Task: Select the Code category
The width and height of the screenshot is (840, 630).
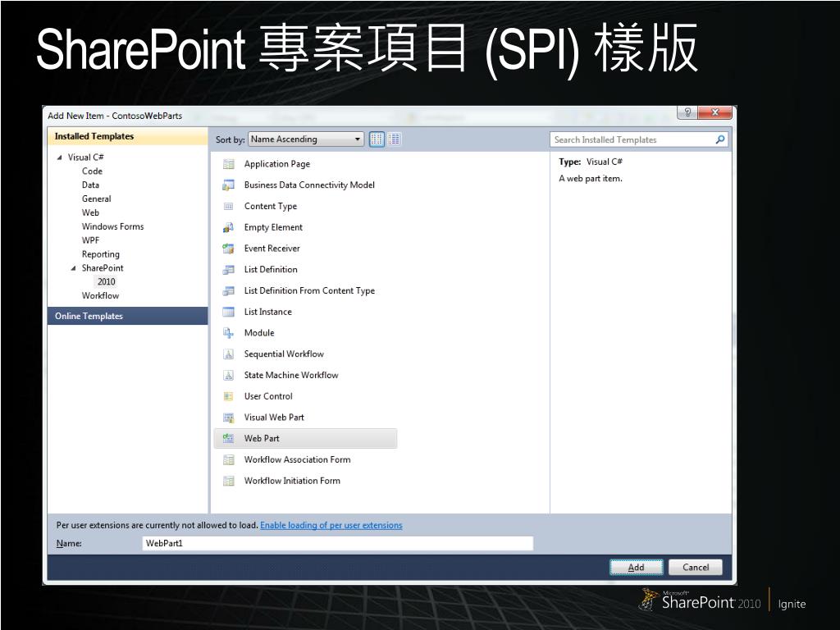Action: pos(92,171)
